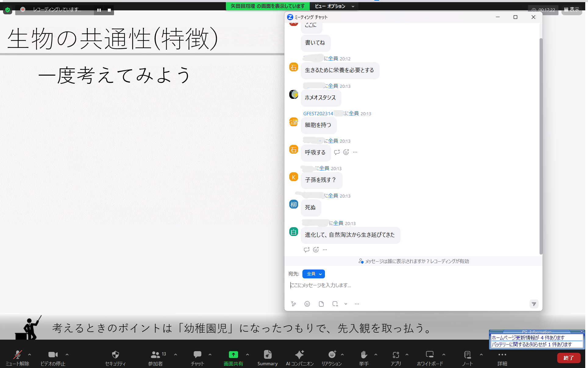Toggle camera with ビデオの停止
This screenshot has width=588, height=368.
pyautogui.click(x=53, y=358)
